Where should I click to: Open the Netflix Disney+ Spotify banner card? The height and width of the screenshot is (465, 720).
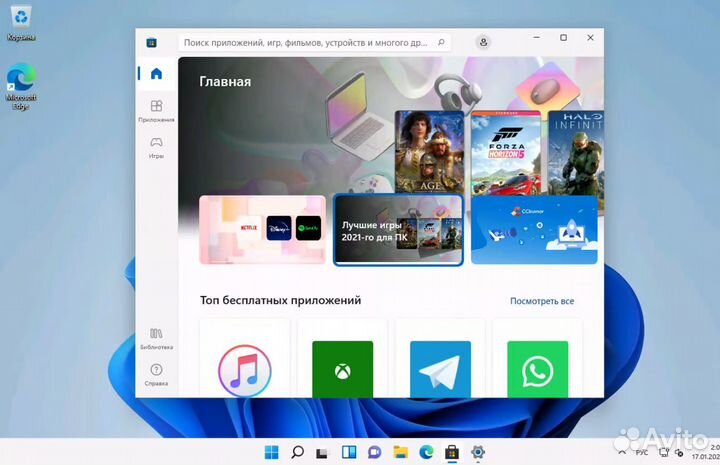[263, 230]
